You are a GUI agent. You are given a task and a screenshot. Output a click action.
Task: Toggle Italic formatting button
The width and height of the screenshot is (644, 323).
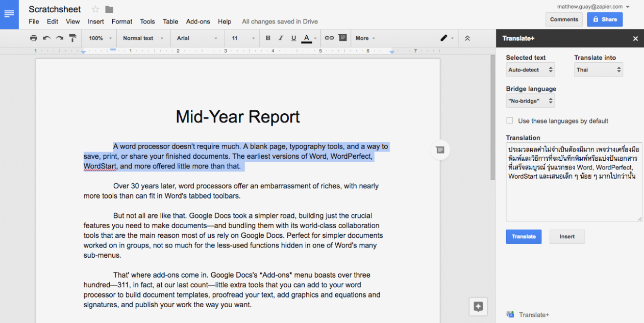[x=281, y=38]
